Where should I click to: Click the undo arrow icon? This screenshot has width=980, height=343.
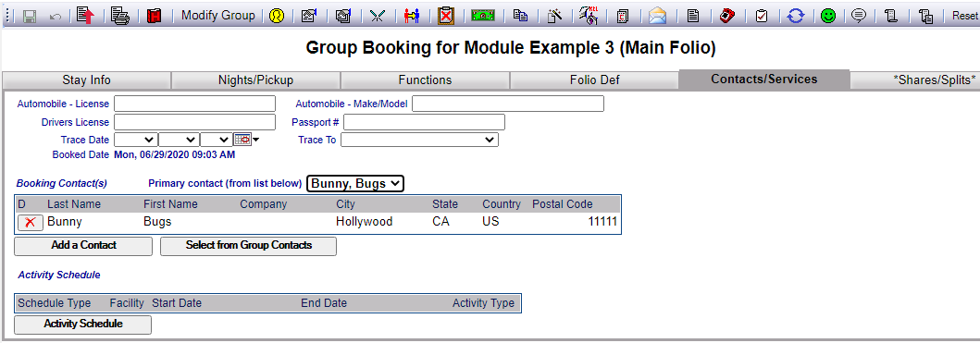55,17
